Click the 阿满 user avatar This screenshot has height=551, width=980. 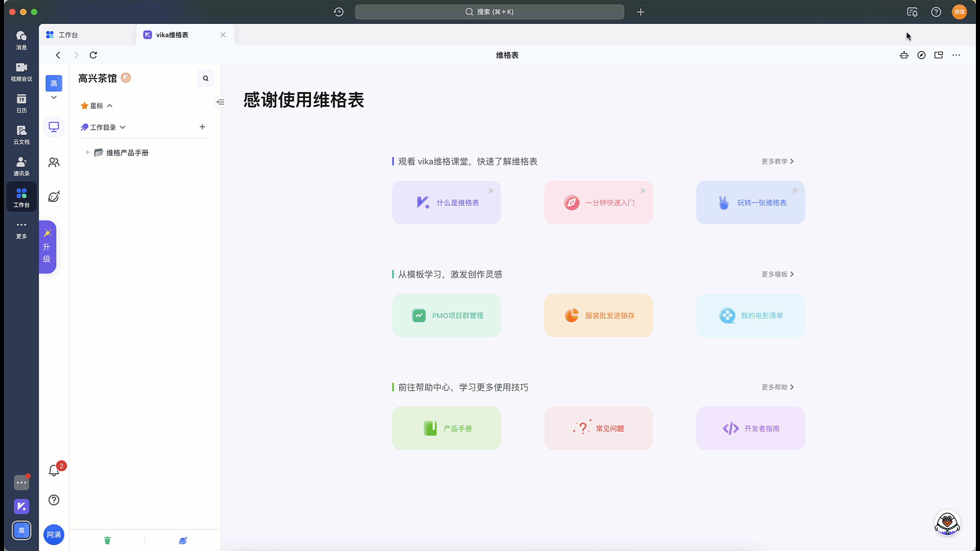[54, 535]
